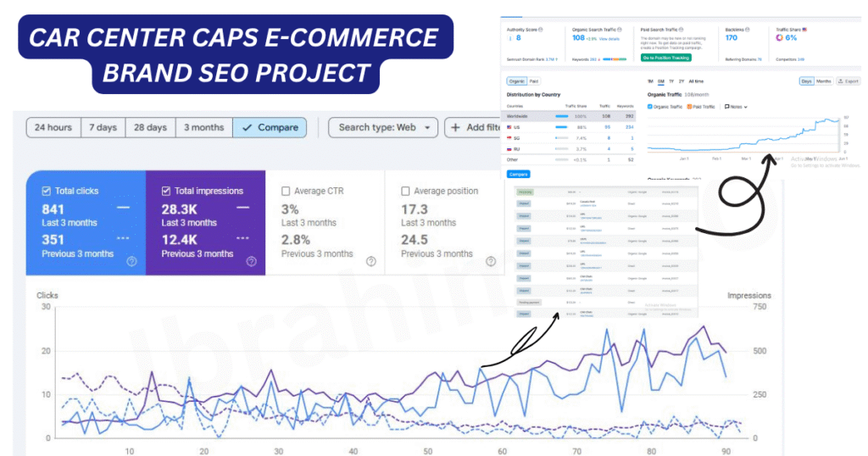Enable the Average CTR checkbox
868x456 pixels.
pyautogui.click(x=287, y=192)
